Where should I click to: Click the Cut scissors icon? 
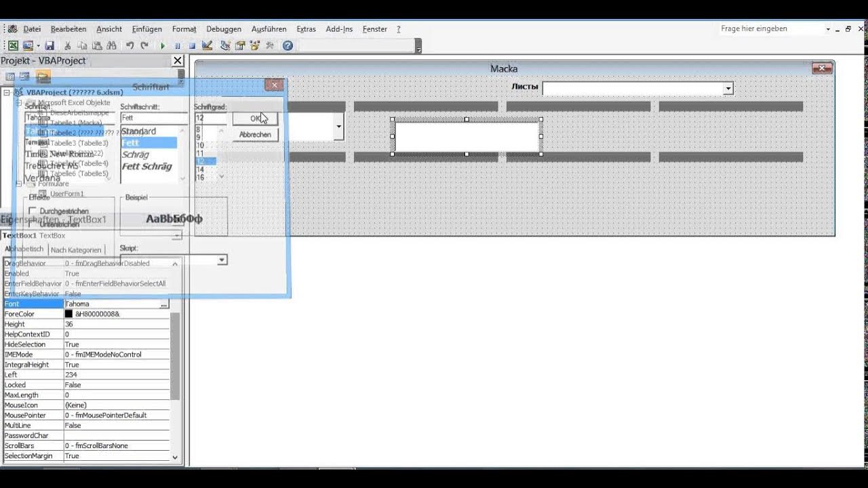click(x=67, y=45)
